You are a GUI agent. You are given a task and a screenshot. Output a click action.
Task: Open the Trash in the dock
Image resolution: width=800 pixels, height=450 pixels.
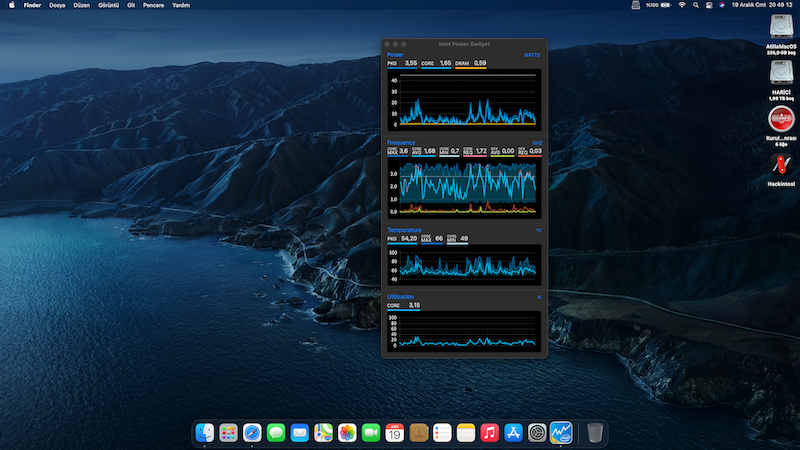click(x=595, y=433)
